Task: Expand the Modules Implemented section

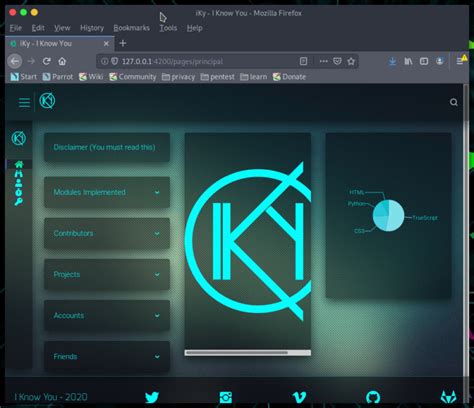Action: click(x=107, y=192)
